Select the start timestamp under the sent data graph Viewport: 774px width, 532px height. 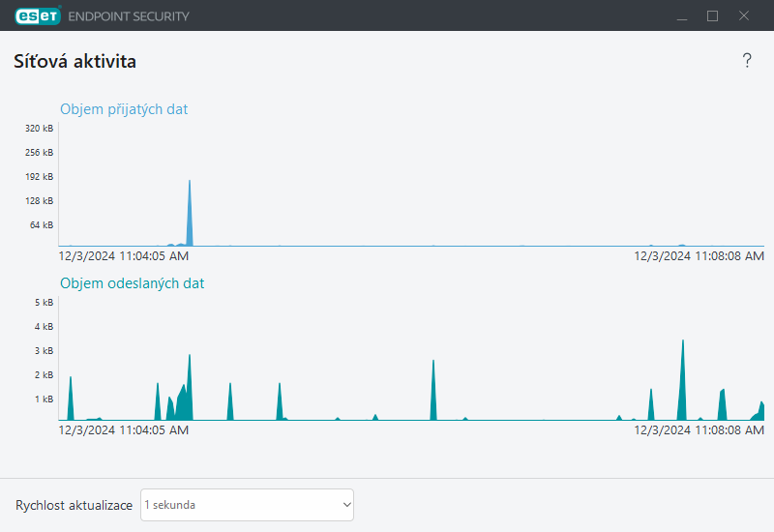point(124,430)
